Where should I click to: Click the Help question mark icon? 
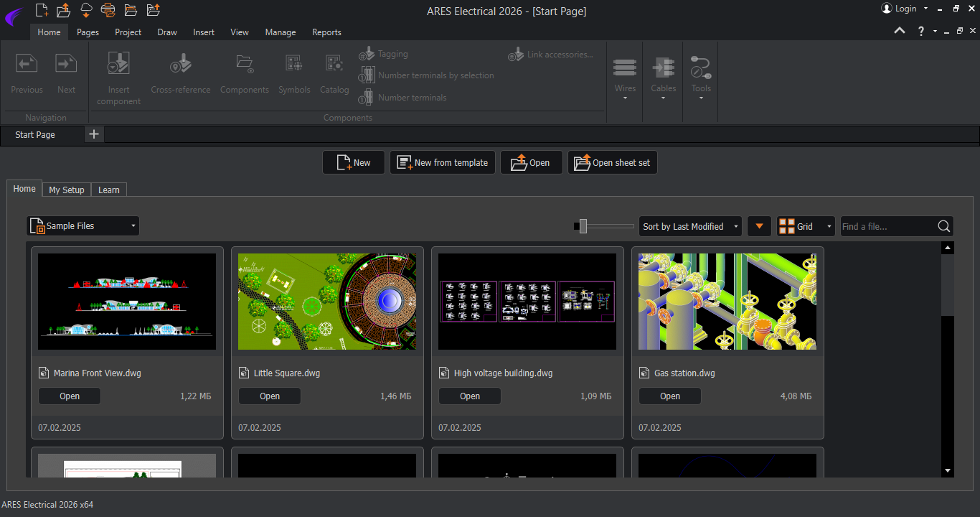(921, 31)
